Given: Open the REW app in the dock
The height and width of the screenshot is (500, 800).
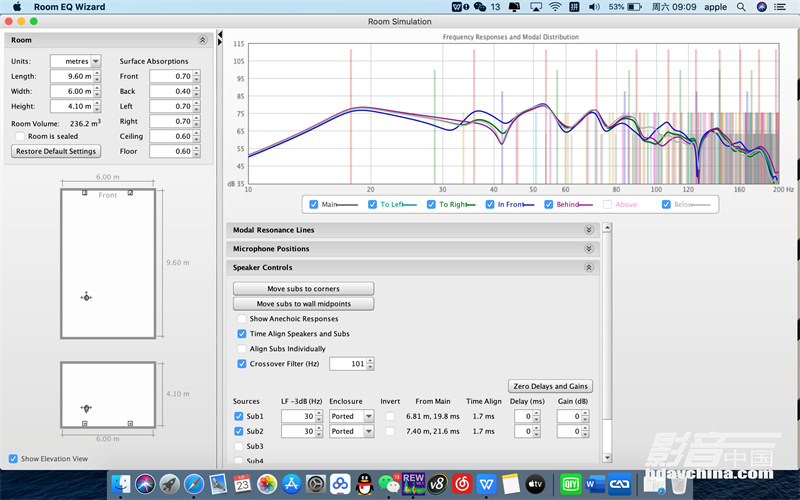Looking at the screenshot, I should (413, 484).
